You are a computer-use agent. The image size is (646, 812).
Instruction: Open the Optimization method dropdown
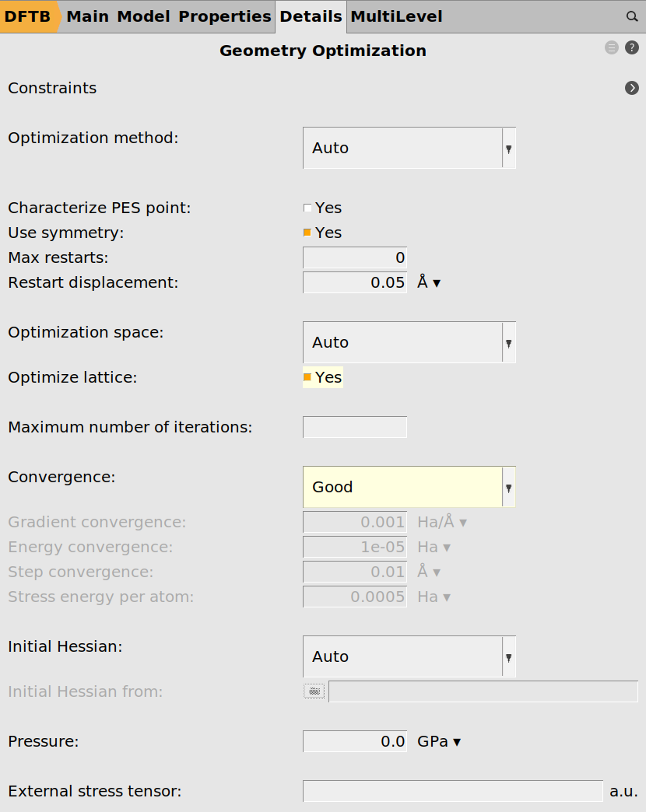(x=409, y=148)
